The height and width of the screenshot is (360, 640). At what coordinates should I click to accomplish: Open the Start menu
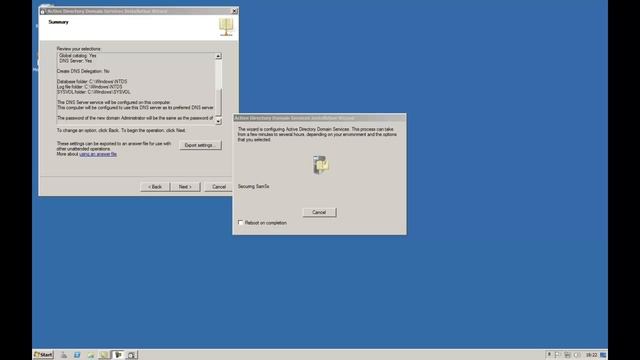[43, 355]
